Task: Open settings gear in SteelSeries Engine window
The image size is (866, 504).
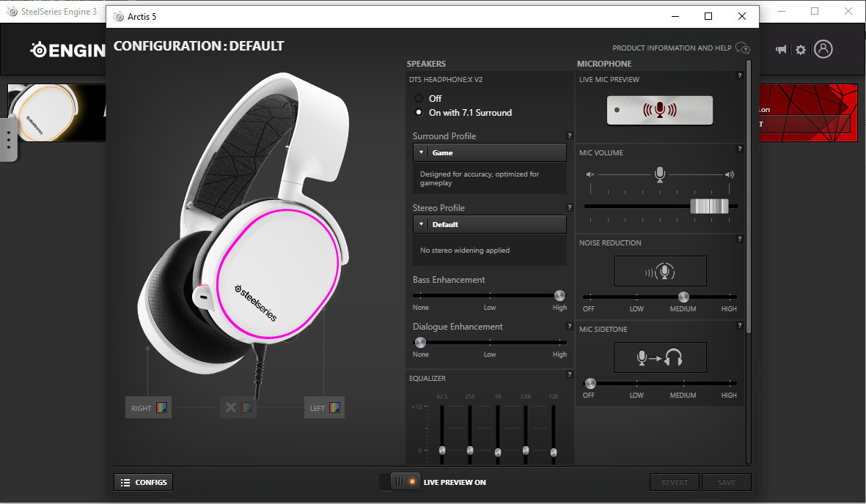Action: 801,50
